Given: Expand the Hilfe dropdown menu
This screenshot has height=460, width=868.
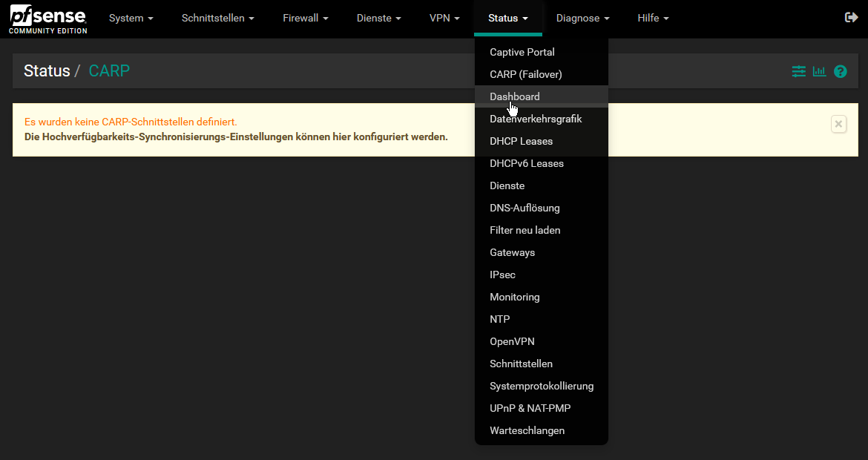Looking at the screenshot, I should tap(653, 19).
